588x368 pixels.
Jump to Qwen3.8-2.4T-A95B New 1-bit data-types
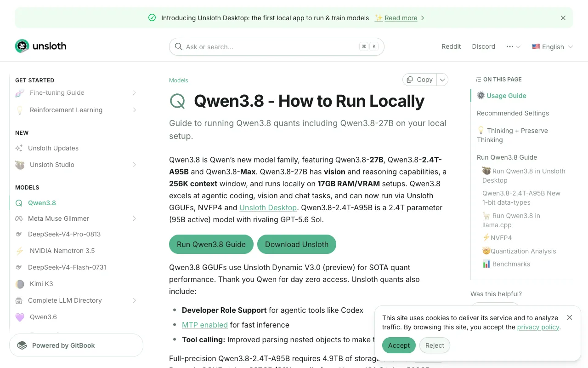coord(521,198)
